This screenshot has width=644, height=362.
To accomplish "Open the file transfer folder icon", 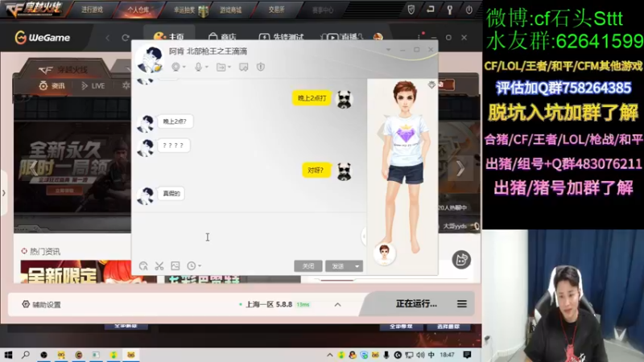I will [x=221, y=67].
